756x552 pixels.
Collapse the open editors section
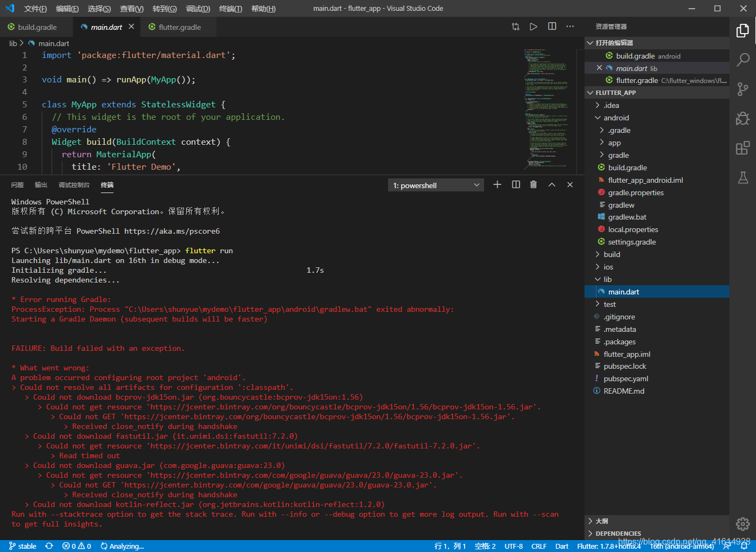(657, 43)
